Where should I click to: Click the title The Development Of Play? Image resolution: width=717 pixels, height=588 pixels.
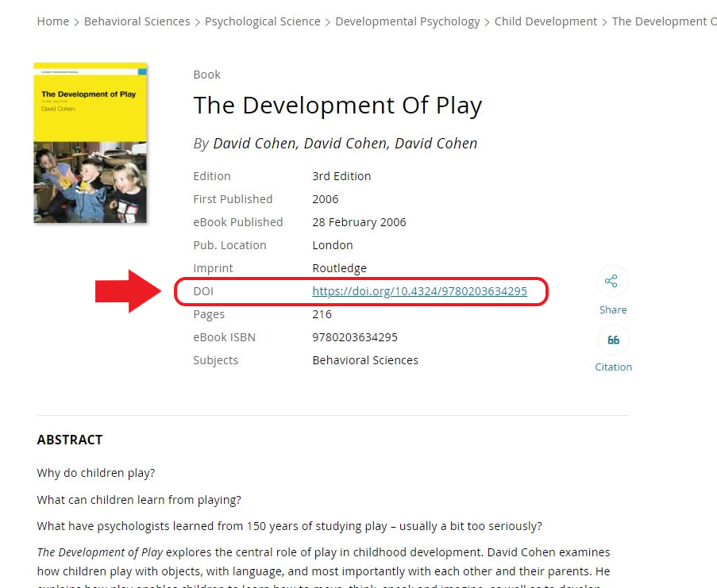click(x=337, y=106)
